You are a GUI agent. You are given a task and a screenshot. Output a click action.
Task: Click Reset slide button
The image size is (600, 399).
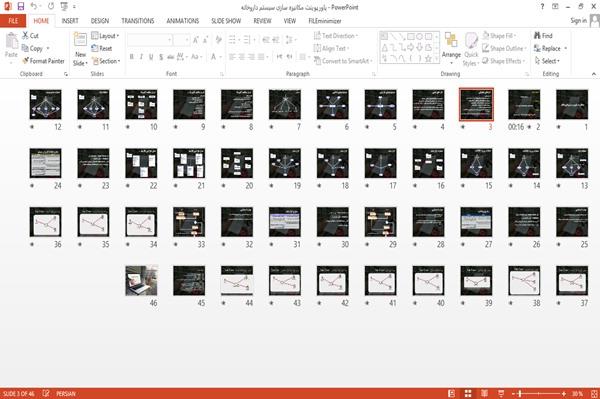coord(102,48)
